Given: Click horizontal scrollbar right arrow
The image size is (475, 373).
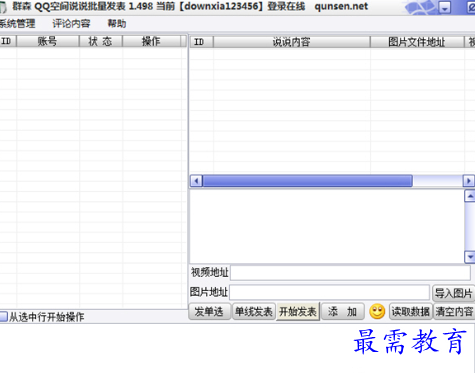Looking at the screenshot, I should [x=469, y=181].
